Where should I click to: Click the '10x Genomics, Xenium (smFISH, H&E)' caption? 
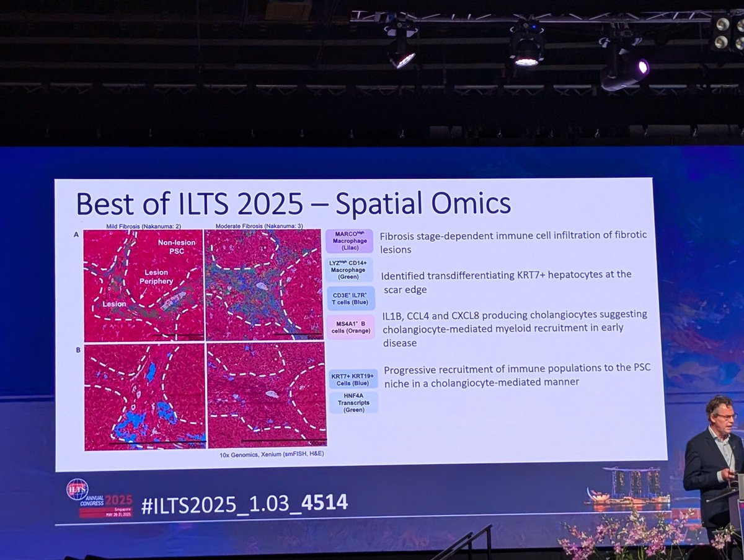click(272, 454)
